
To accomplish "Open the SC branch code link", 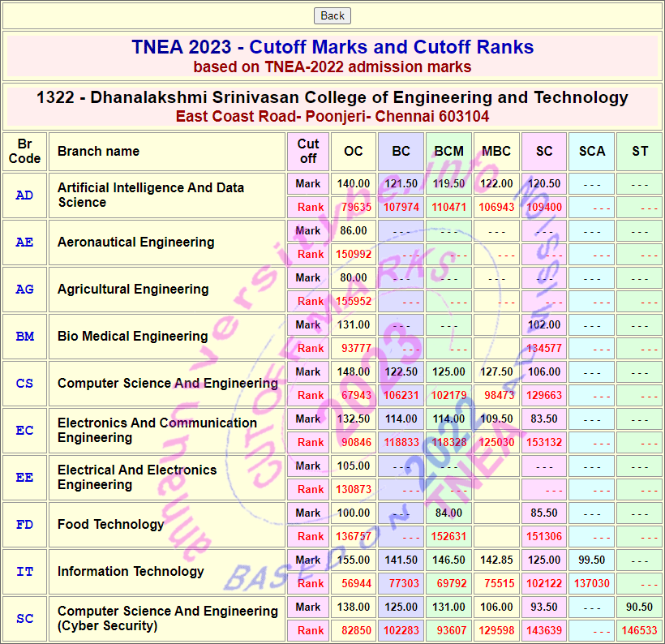I will click(24, 619).
